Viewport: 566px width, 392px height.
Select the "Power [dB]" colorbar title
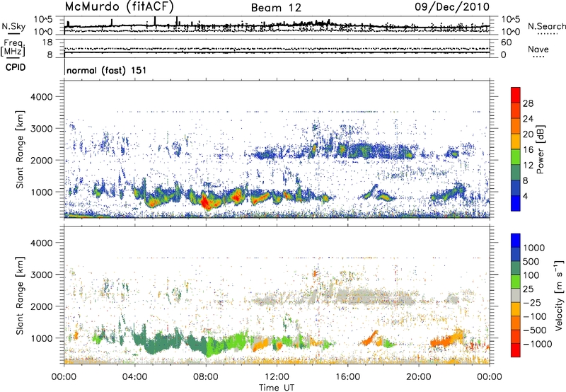(x=541, y=149)
